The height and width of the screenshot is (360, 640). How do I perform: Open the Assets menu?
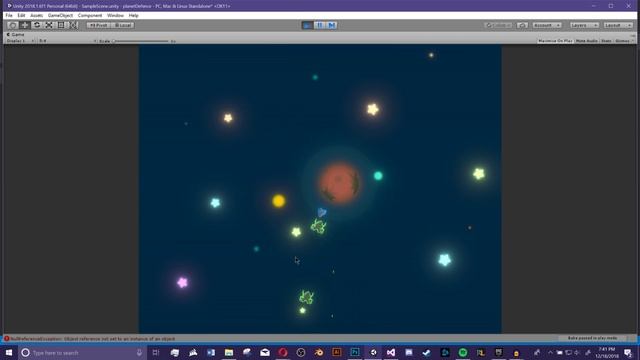tap(36, 16)
